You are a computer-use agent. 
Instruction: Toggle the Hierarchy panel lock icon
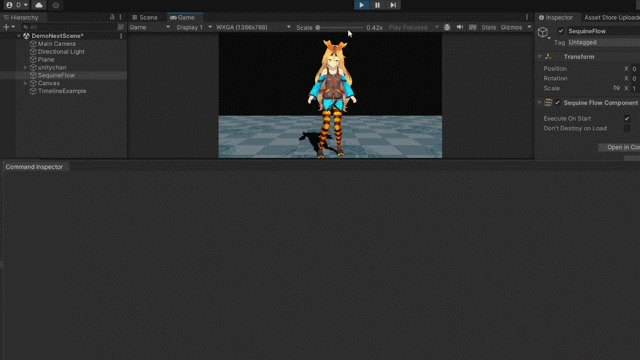point(112,17)
